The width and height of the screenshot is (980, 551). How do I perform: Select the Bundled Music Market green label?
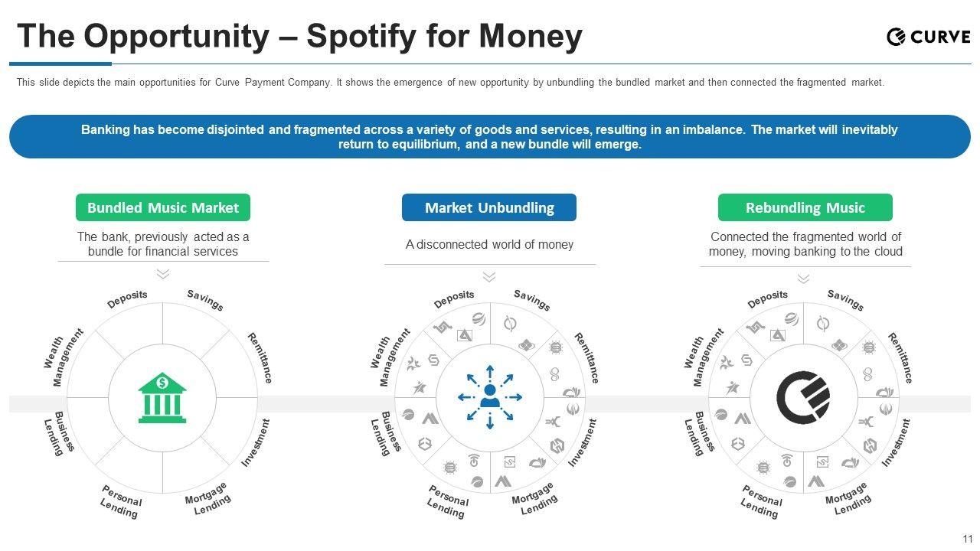point(162,207)
